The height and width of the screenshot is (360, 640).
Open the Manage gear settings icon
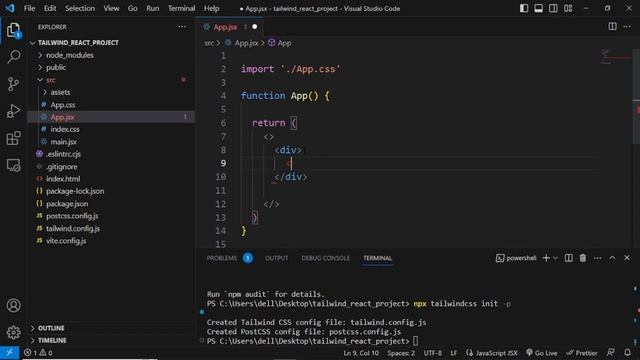coord(13,332)
